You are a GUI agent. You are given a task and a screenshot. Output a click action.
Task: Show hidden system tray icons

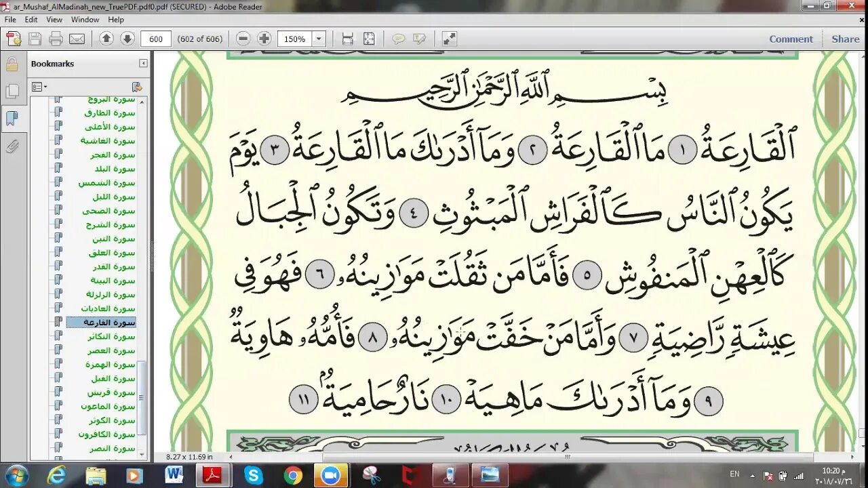point(752,475)
